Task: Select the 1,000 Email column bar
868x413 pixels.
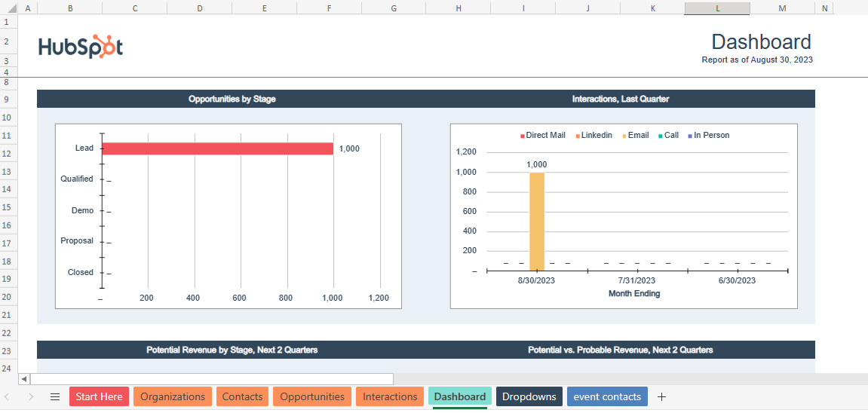Action: (537, 222)
